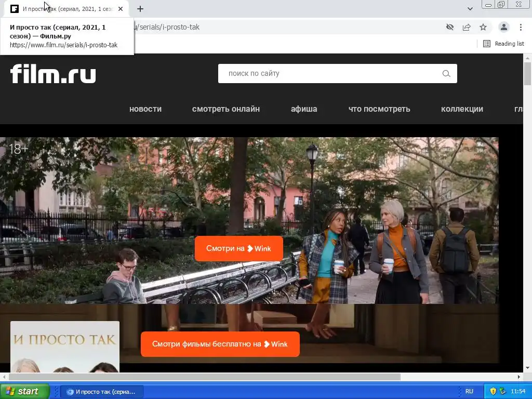Click the film.ru logo

[53, 74]
